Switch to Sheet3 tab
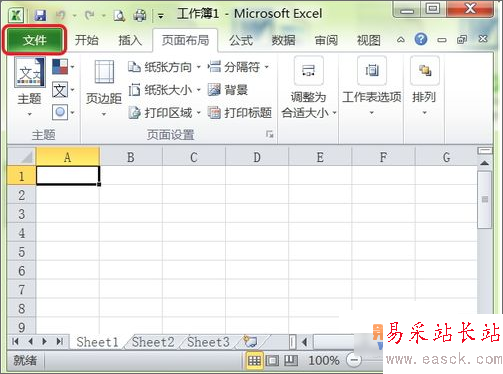The image size is (503, 374). tap(209, 342)
